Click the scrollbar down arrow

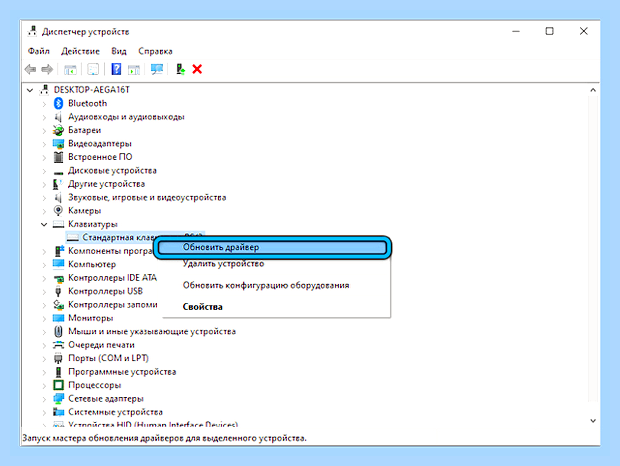[593, 421]
